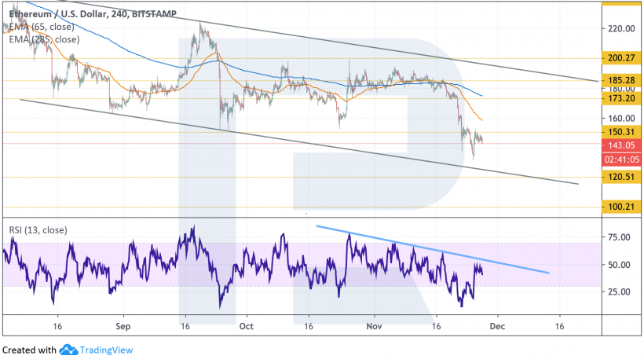
Task: Select the red 143.05 current price label
Action: tap(620, 145)
